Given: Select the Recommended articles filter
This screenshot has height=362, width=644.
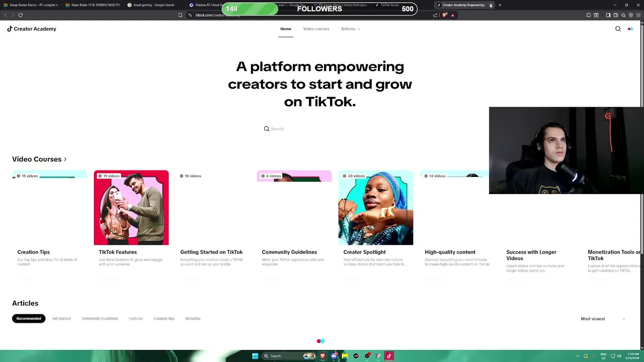Looking at the screenshot, I should pos(29,319).
